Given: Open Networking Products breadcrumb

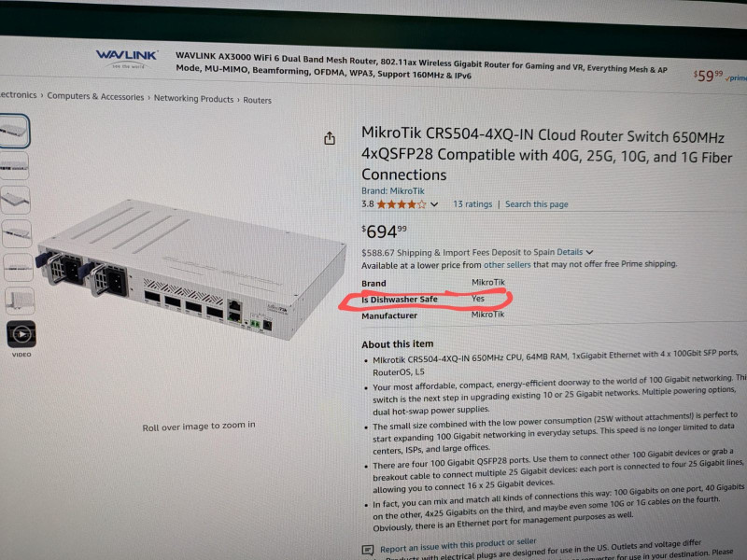Looking at the screenshot, I should point(193,99).
